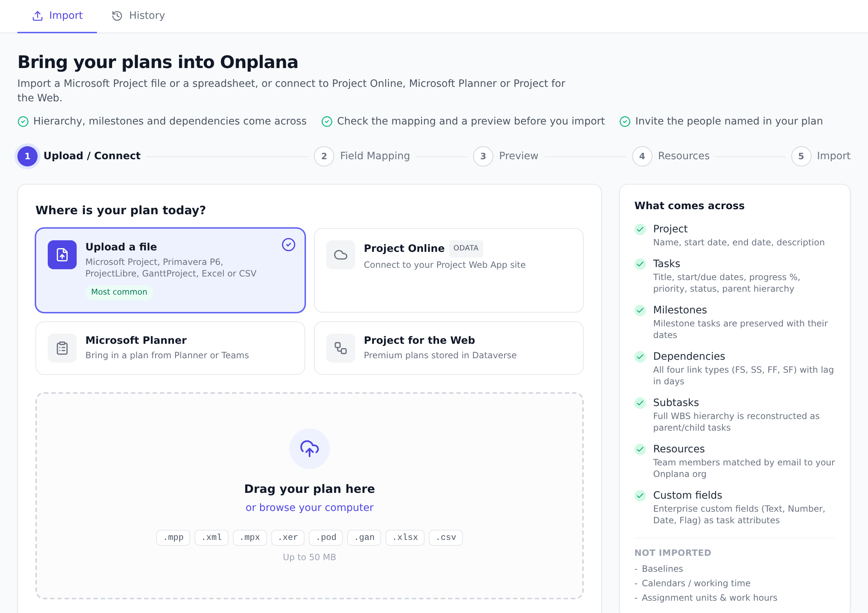The image size is (868, 613).
Task: Click the Drag your plan here heading
Action: pyautogui.click(x=310, y=489)
